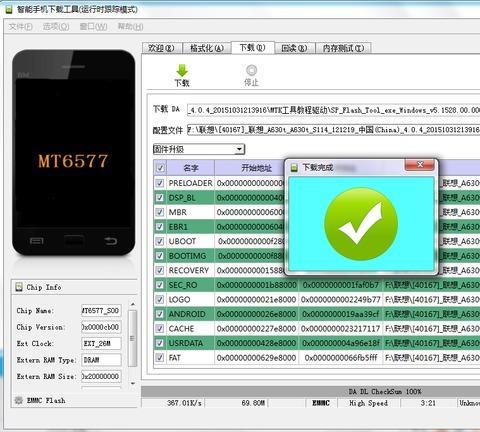Click the Download DA path field
This screenshot has height=432, width=480.
pyautogui.click(x=333, y=109)
